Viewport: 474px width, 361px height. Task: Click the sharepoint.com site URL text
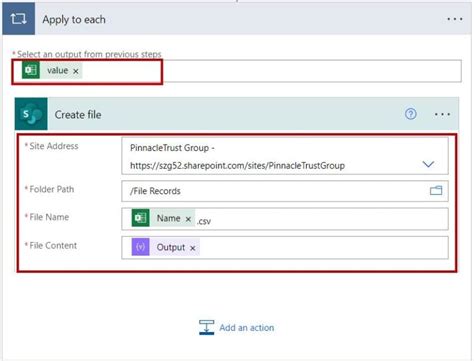pyautogui.click(x=237, y=166)
